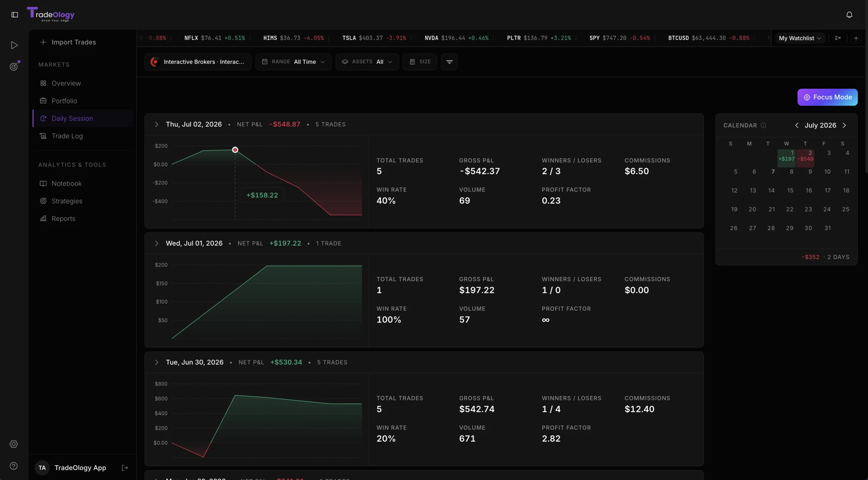Image resolution: width=868 pixels, height=480 pixels.
Task: Click the PLTR ticker in the tape
Action: click(539, 38)
